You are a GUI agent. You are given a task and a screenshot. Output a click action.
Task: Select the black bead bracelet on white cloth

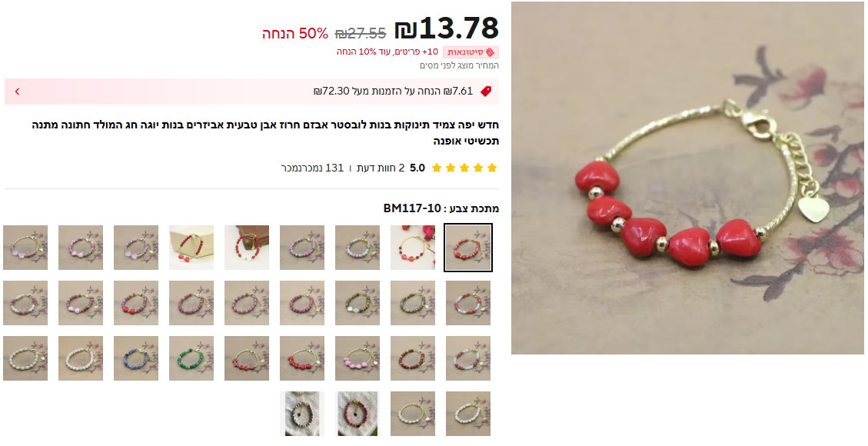click(302, 414)
